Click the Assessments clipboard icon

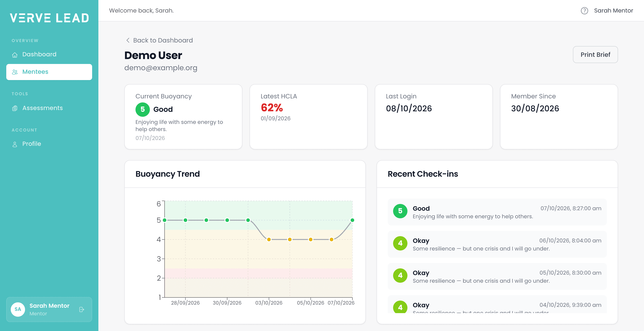click(x=15, y=108)
